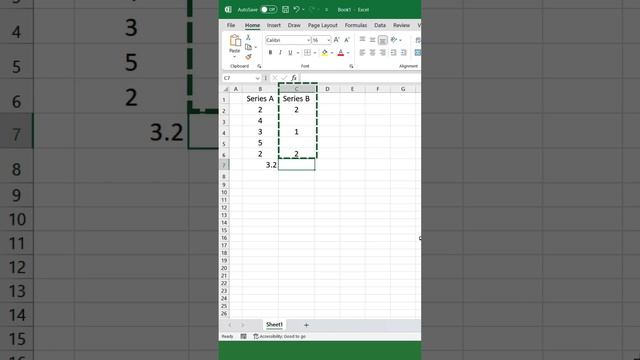The image size is (640, 360).
Task: Open the Page Layout ribbon tab
Action: coord(322,25)
